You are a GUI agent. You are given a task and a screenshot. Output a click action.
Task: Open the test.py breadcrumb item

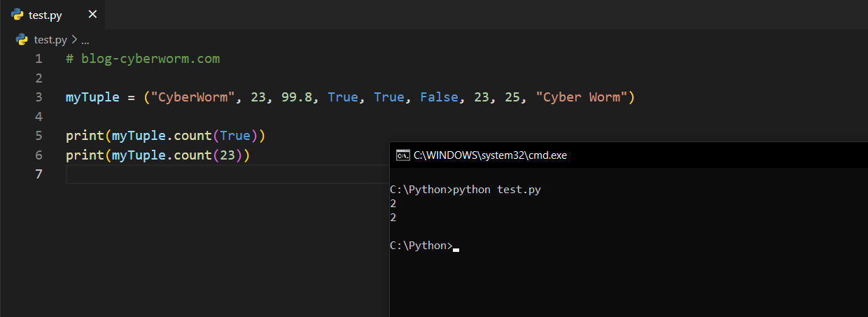point(50,40)
